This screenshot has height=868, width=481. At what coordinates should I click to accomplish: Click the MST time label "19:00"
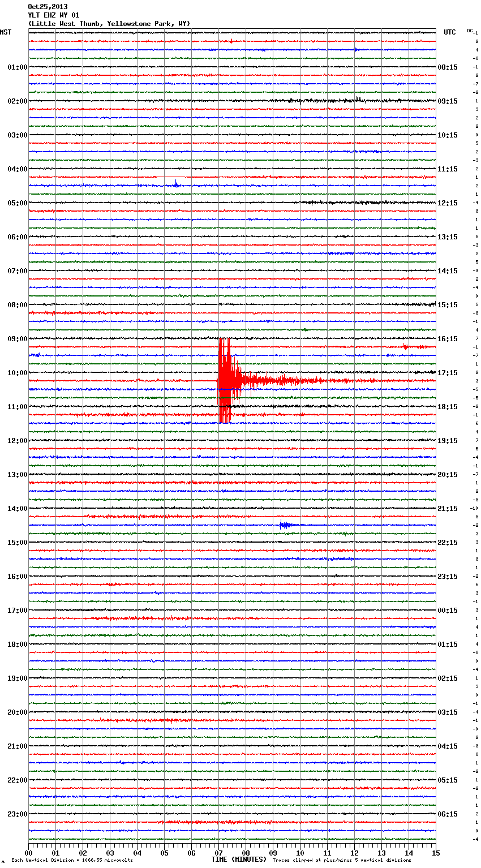pyautogui.click(x=17, y=678)
